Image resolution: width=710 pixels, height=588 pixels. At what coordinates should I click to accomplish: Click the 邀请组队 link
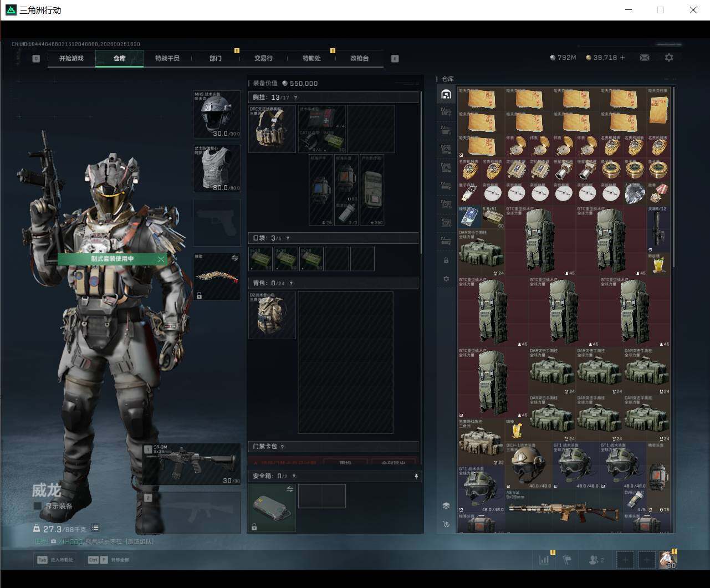pos(140,541)
